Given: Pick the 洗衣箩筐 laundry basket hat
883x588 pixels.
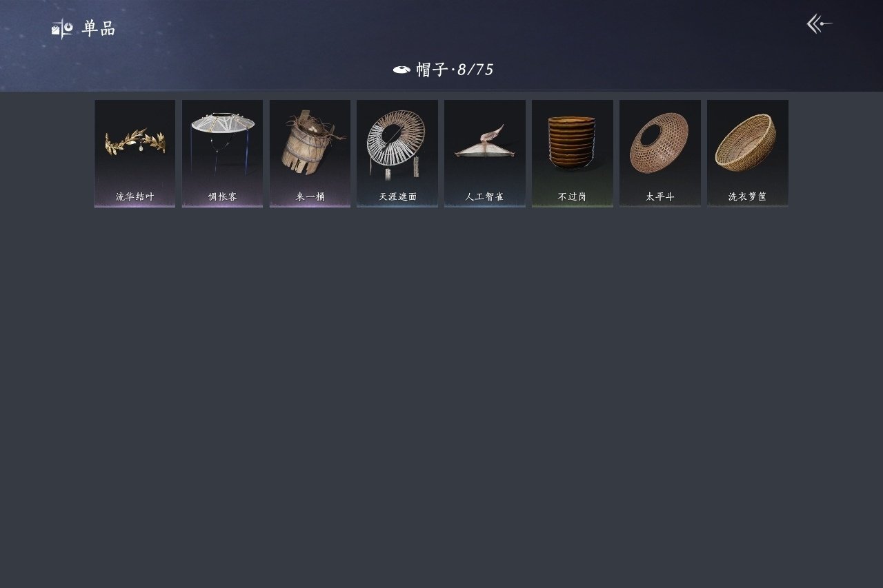Looking at the screenshot, I should [x=748, y=153].
